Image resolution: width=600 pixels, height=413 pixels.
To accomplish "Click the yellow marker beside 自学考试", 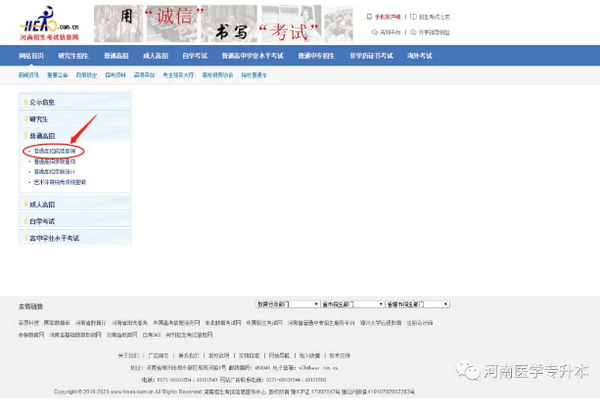I will point(25,221).
